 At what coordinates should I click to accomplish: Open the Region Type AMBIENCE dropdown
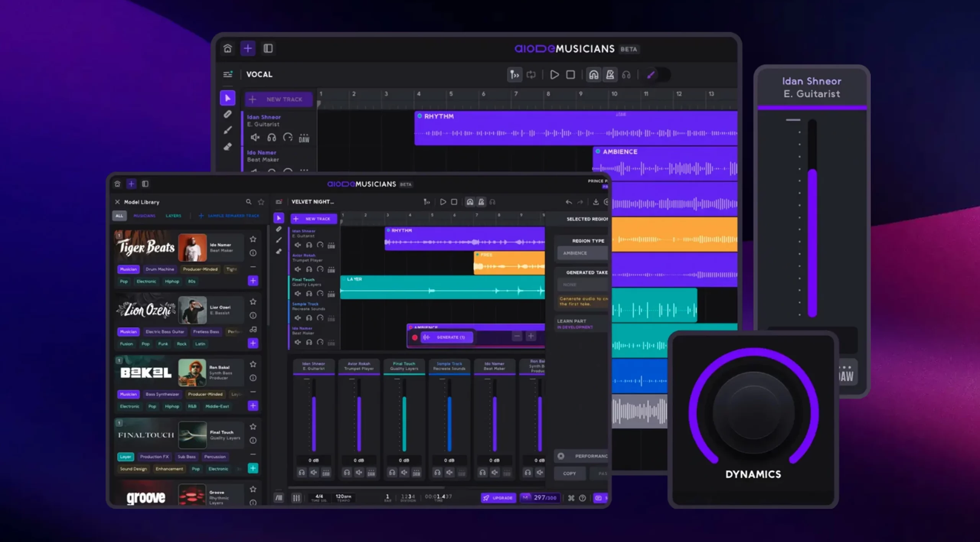coord(582,253)
